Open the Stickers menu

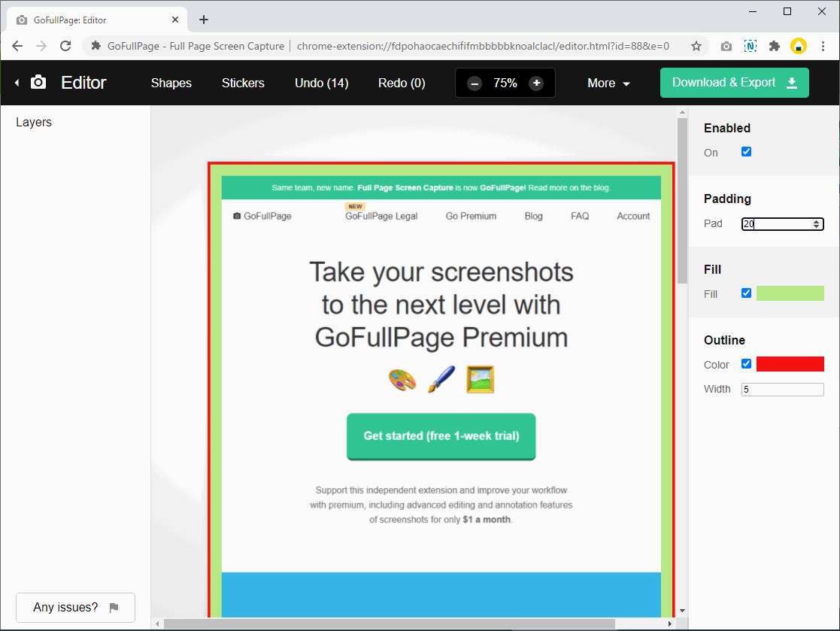[x=243, y=83]
